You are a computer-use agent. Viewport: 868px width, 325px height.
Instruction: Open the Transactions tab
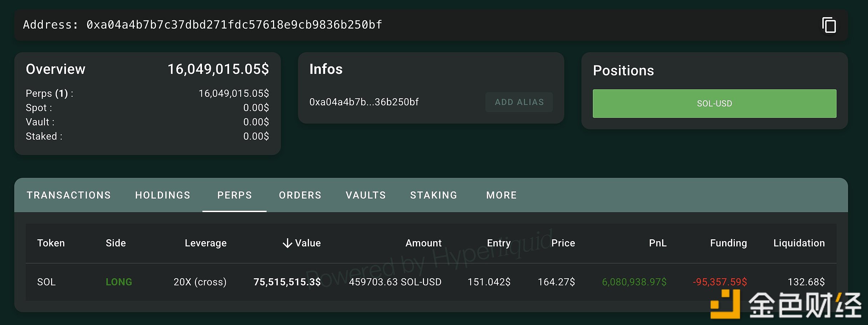point(69,195)
